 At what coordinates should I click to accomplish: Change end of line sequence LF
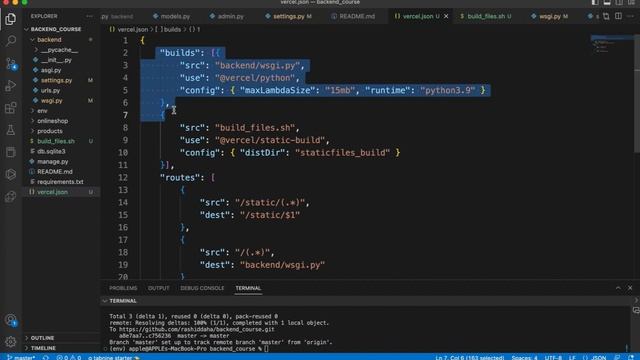(x=572, y=358)
